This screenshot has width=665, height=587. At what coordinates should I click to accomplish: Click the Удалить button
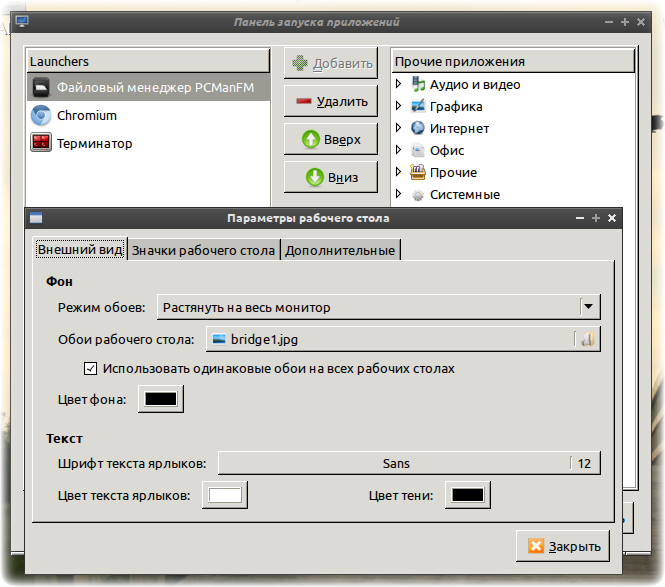(331, 101)
